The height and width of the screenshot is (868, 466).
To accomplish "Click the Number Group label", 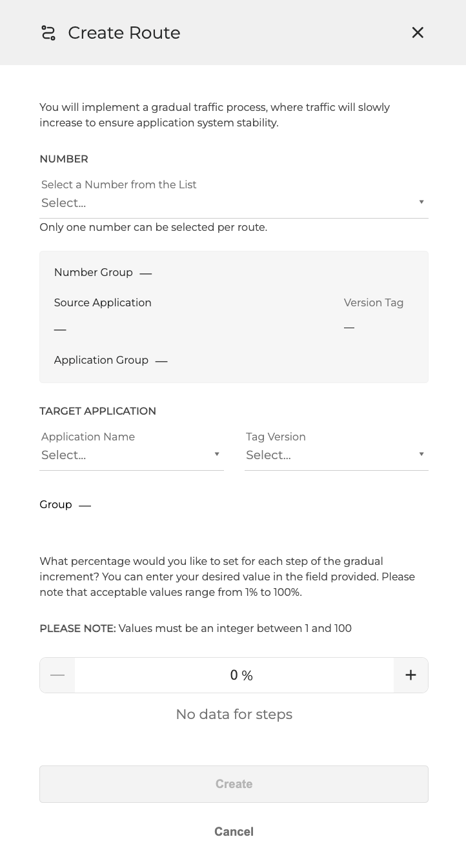I will 94,272.
